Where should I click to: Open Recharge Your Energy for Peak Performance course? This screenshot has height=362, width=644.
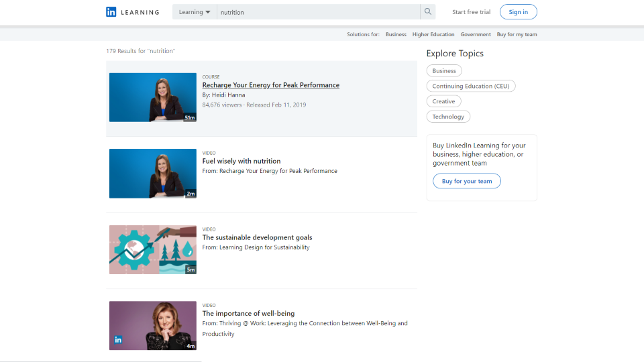[x=270, y=85]
